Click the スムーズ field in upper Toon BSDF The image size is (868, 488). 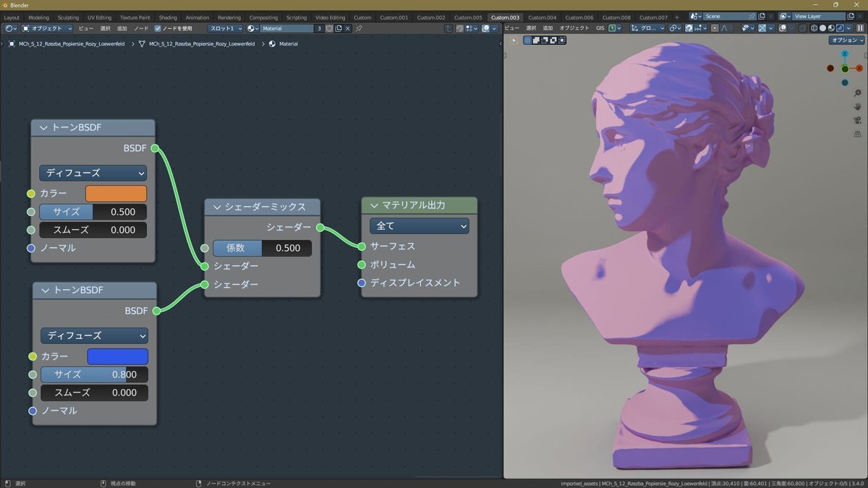point(93,230)
